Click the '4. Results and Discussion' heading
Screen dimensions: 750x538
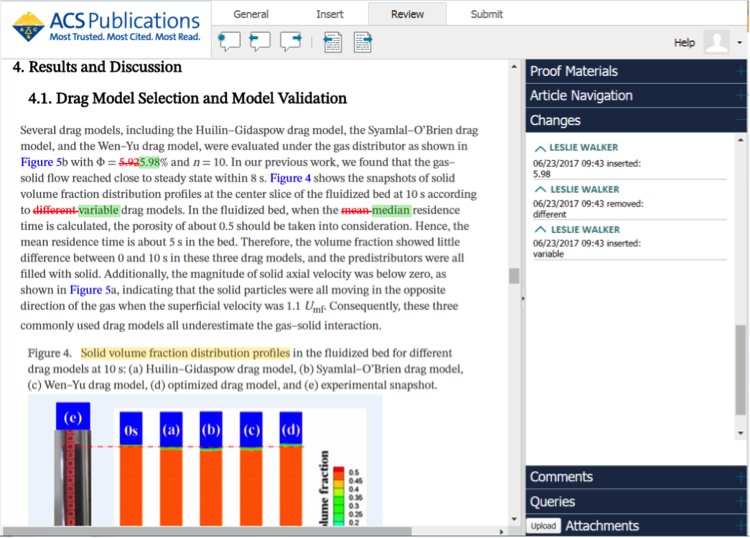pos(97,67)
